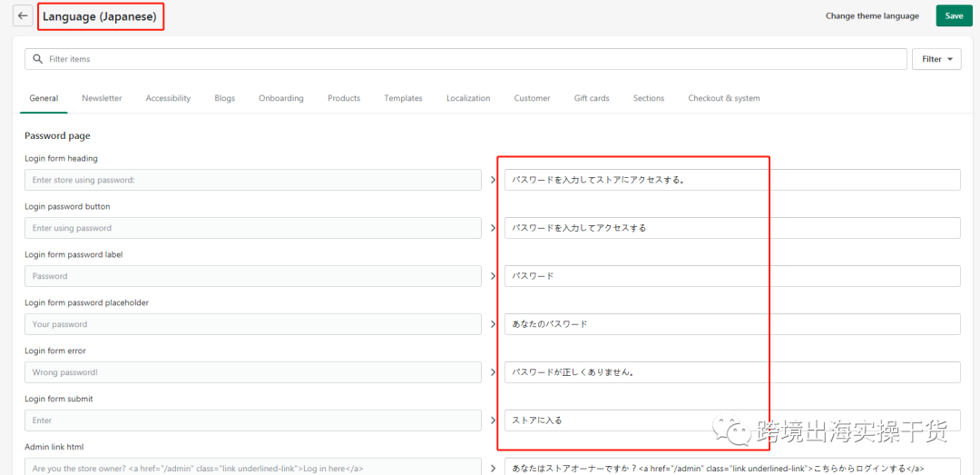Click translation field reading パスワードが正しくありません。
Screen dimensions: 980x475
click(732, 372)
